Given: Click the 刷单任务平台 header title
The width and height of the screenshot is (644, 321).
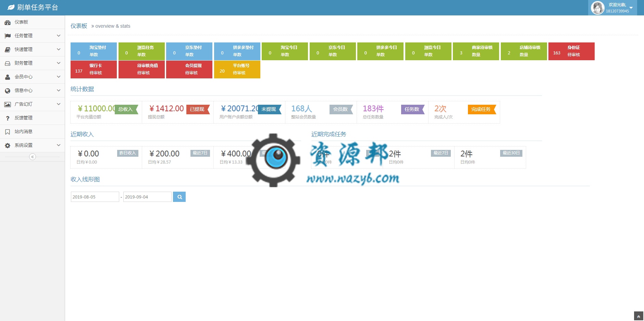Looking at the screenshot, I should point(38,7).
